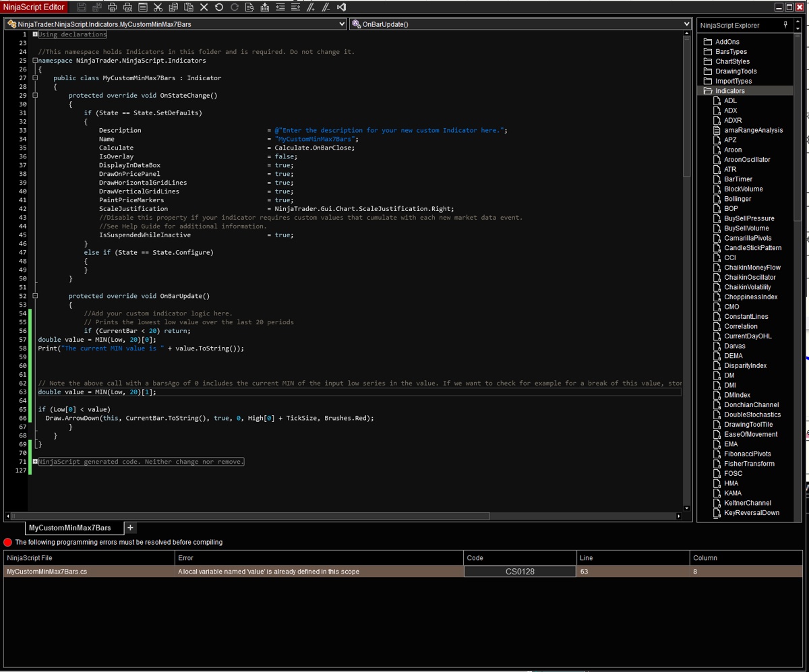Click the CS0128 error code button
Screen dimensions: 809x672
click(x=519, y=572)
